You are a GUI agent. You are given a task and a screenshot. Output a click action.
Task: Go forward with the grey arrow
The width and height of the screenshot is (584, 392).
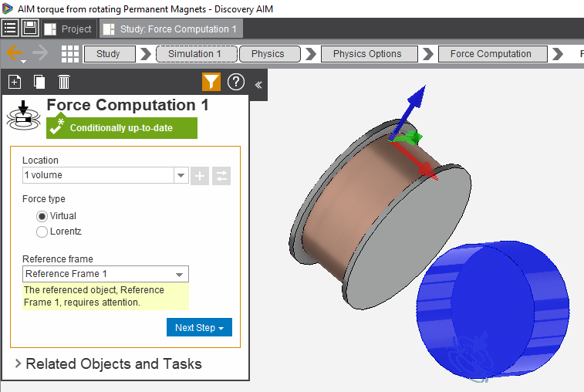click(40, 53)
